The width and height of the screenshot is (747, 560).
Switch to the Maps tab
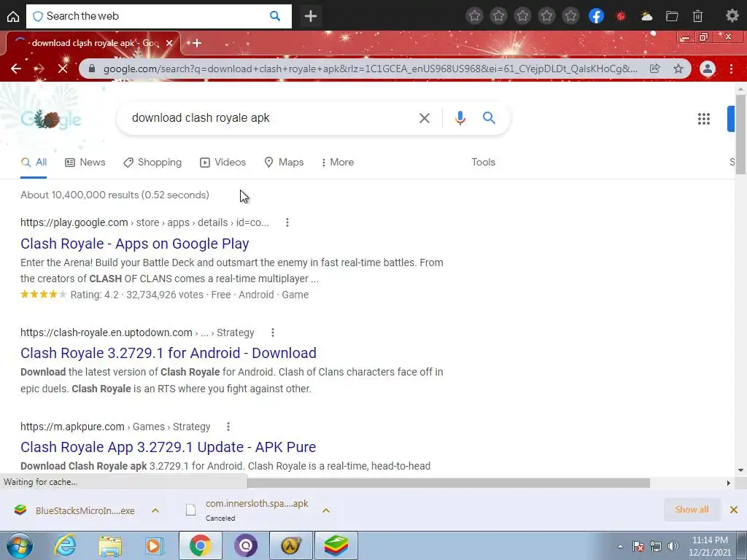284,163
